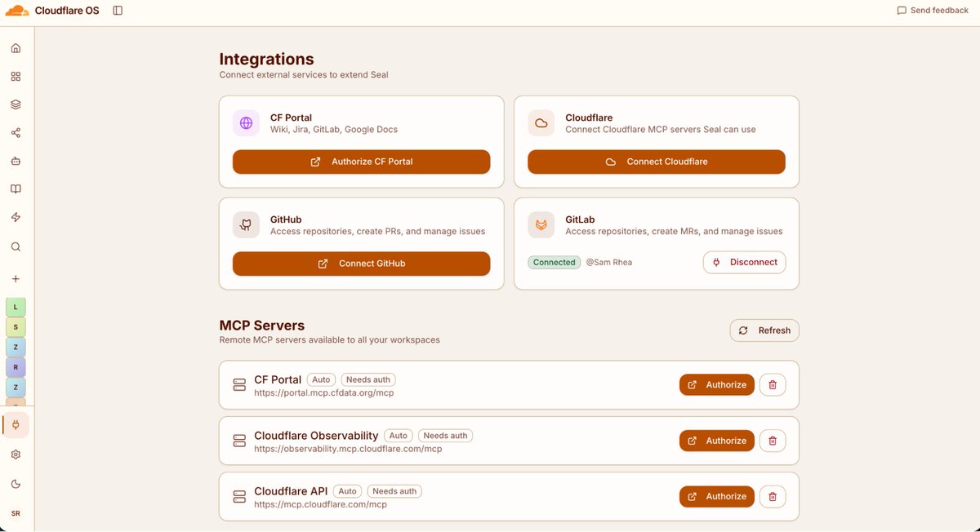Click Needs auth badge on Cloudflare API row
The width and height of the screenshot is (980, 532).
(394, 491)
